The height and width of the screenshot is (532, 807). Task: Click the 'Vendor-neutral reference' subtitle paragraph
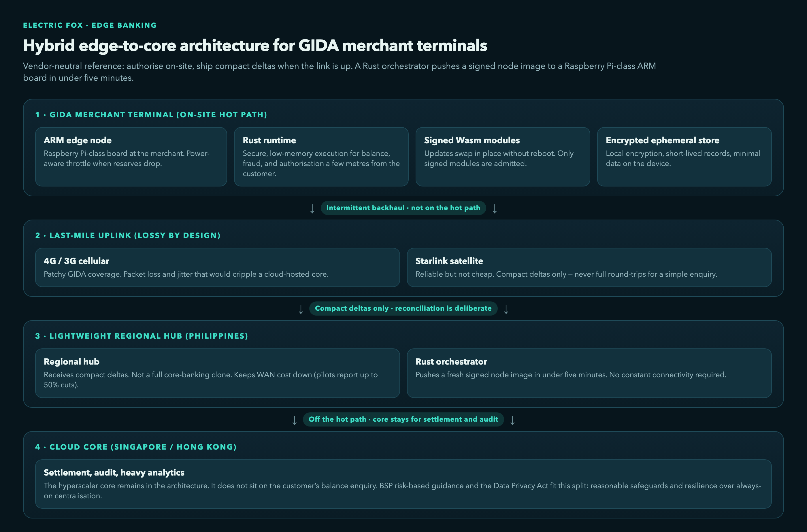pyautogui.click(x=339, y=71)
